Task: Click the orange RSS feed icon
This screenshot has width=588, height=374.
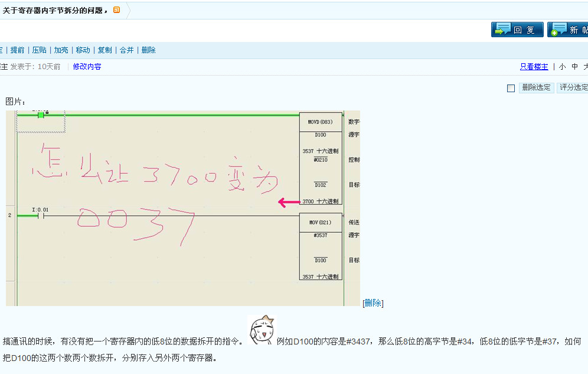Action: 116,10
